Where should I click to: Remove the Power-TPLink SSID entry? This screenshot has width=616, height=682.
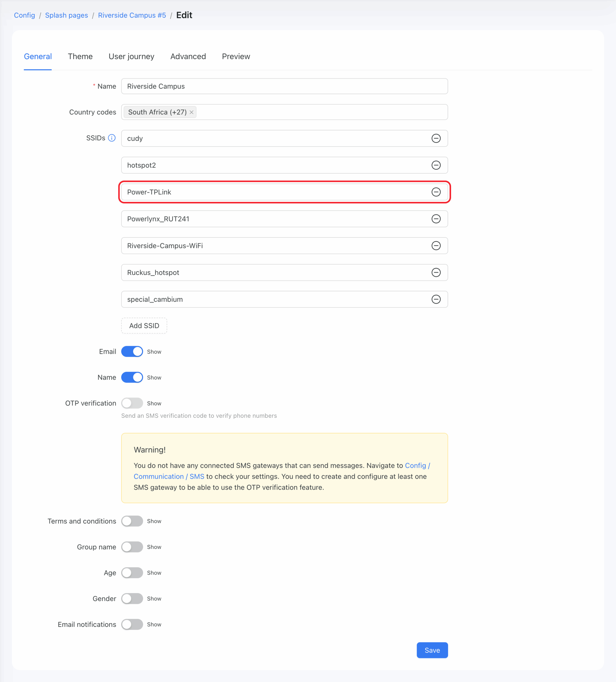point(436,192)
